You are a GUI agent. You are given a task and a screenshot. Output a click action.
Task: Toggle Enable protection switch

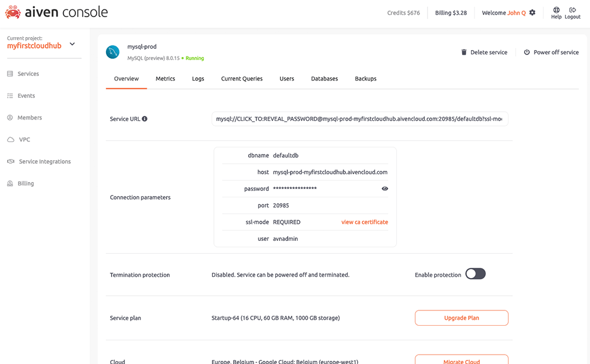coord(475,274)
